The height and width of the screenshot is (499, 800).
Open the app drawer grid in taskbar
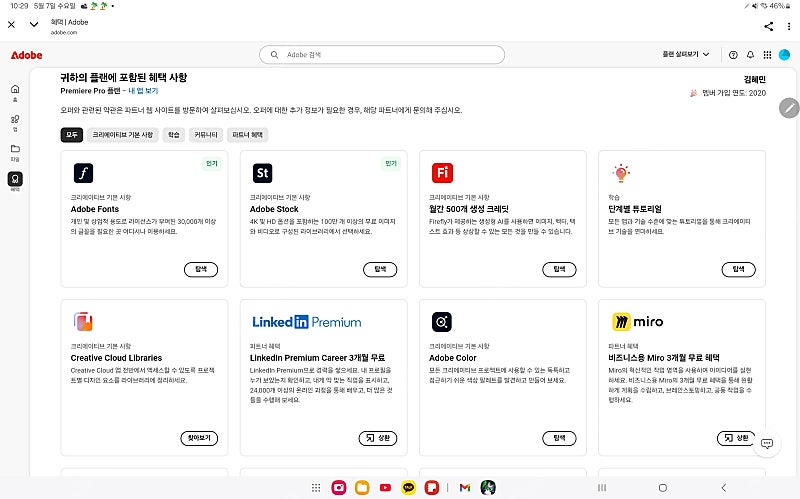coord(316,488)
